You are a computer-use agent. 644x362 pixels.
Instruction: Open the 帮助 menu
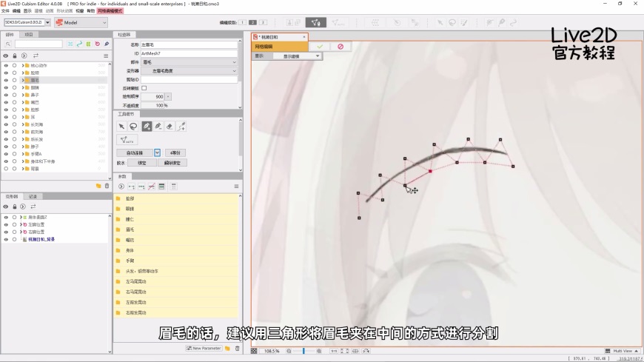click(x=91, y=10)
